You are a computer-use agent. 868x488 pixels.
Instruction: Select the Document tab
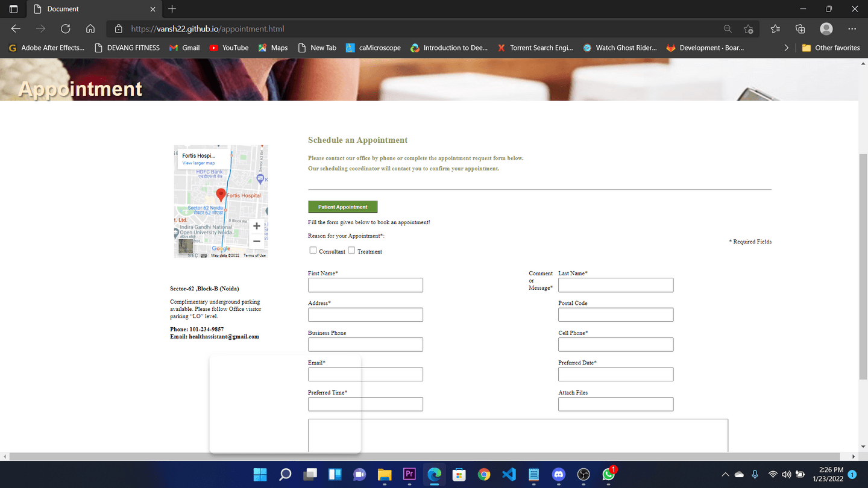(x=94, y=9)
